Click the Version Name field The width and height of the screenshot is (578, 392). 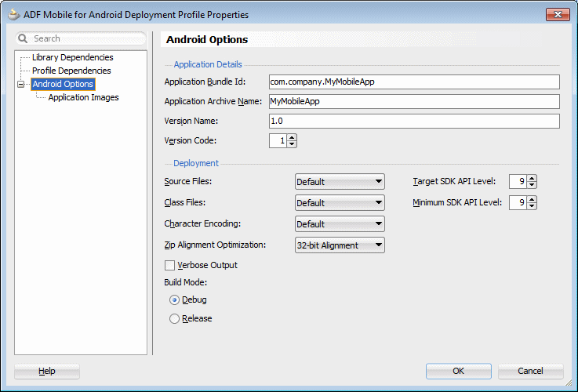click(x=414, y=121)
